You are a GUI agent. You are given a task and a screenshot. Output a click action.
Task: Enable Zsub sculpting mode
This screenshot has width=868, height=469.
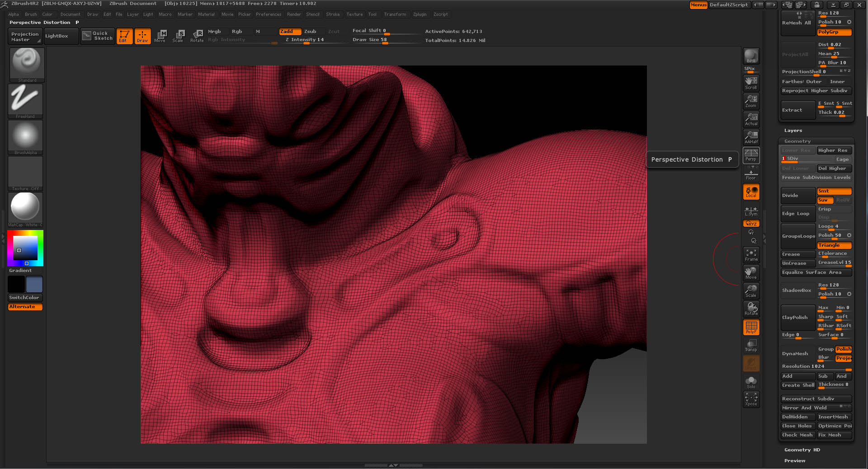(x=310, y=32)
